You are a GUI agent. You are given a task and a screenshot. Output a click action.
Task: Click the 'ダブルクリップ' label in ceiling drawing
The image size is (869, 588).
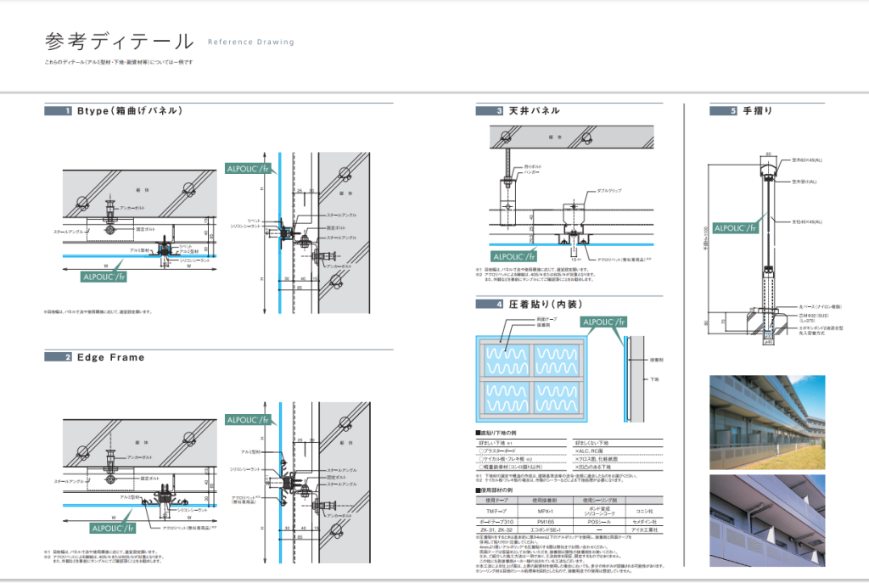[609, 191]
